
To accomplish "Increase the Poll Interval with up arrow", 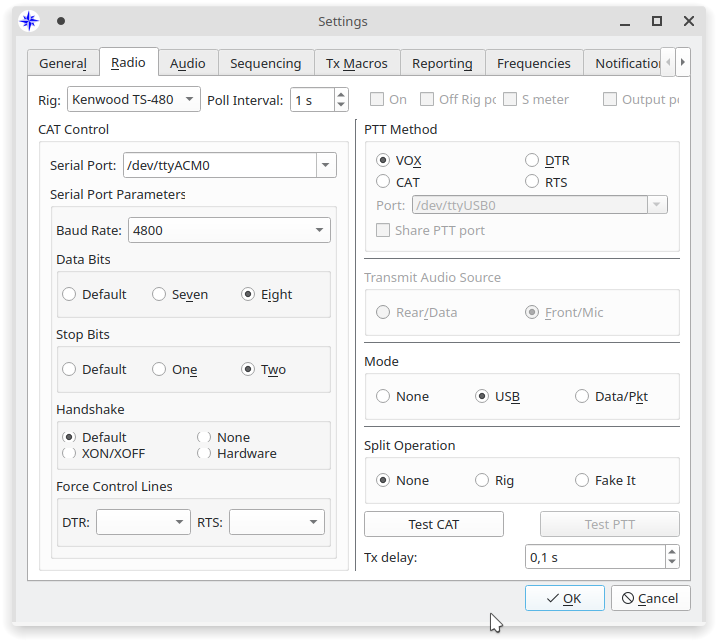I will pos(341,95).
